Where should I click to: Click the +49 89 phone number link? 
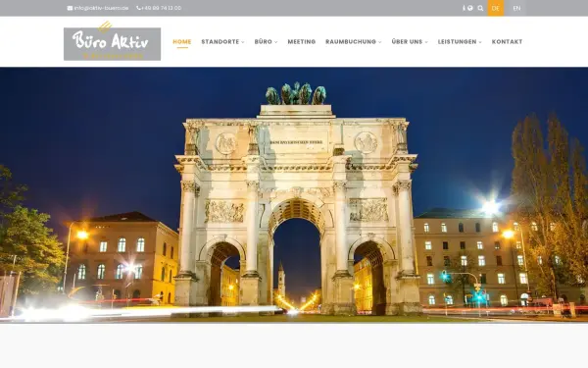pyautogui.click(x=162, y=8)
